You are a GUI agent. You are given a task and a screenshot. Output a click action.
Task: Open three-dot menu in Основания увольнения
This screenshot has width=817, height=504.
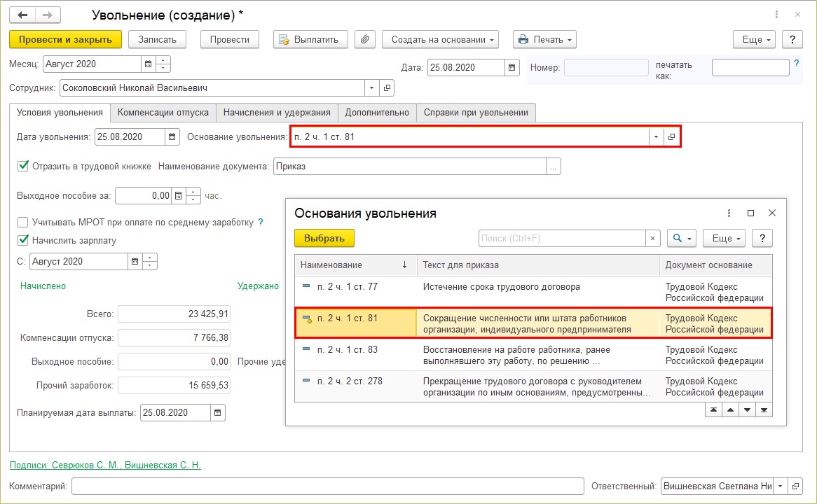pos(729,213)
